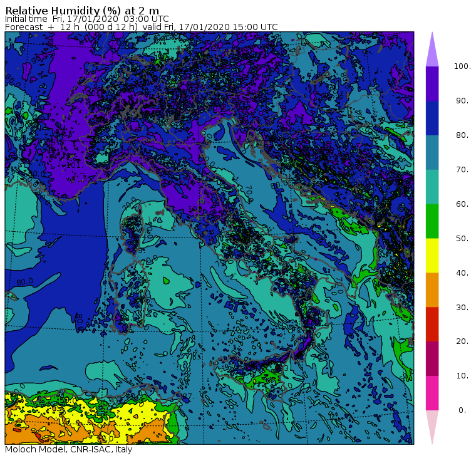Click the "Initial time Fri, 17/01/2020 03:00 UTC" line
Viewport: 476px width, 458px height.
[x=87, y=19]
